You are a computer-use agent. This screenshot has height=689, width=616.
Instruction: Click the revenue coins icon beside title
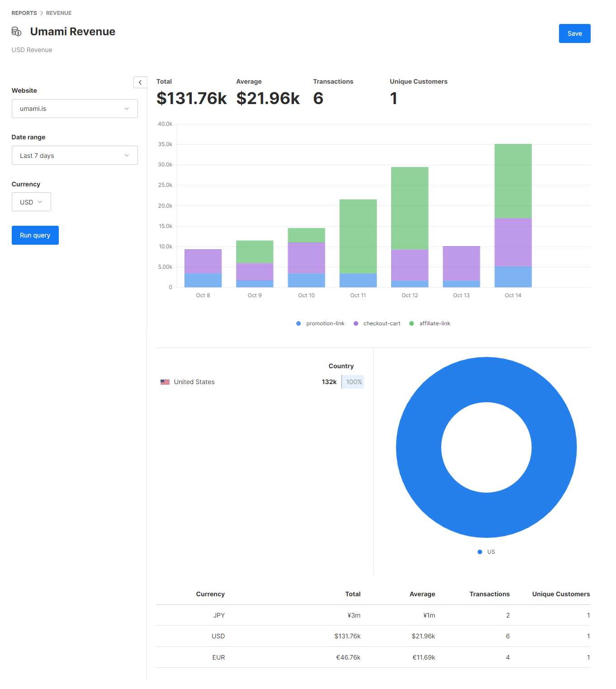pos(16,32)
